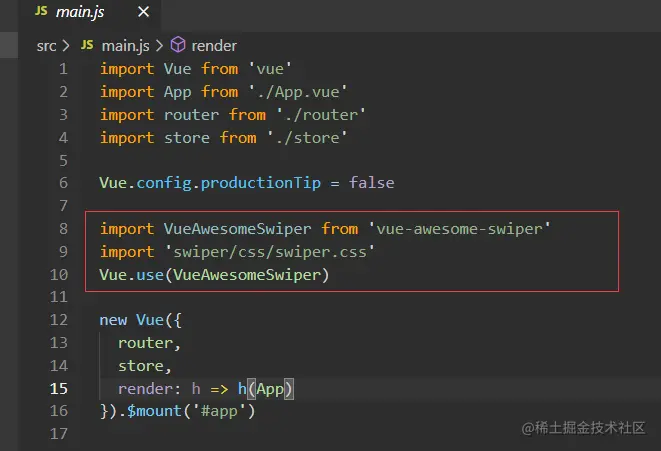Click line number 8 in the gutter
The height and width of the screenshot is (451, 661).
click(x=63, y=229)
